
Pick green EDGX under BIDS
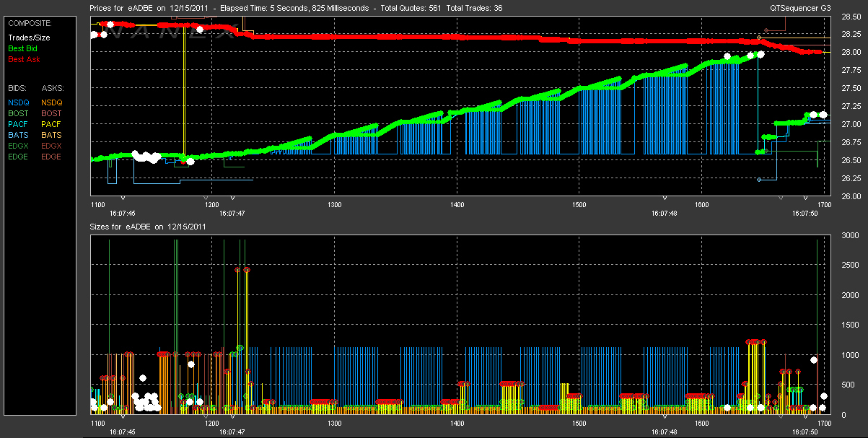point(19,146)
